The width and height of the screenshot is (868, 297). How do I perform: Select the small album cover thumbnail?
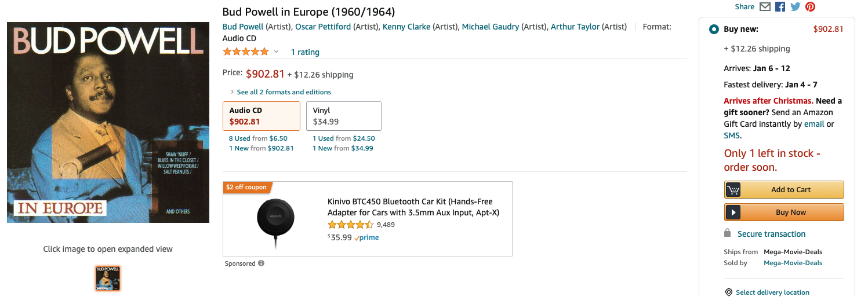tap(108, 278)
